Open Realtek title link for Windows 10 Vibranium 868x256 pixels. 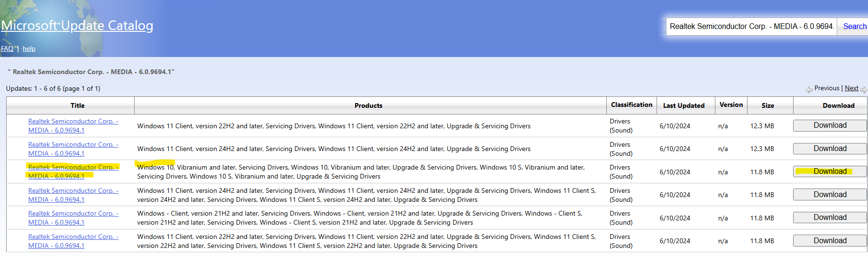coord(73,172)
